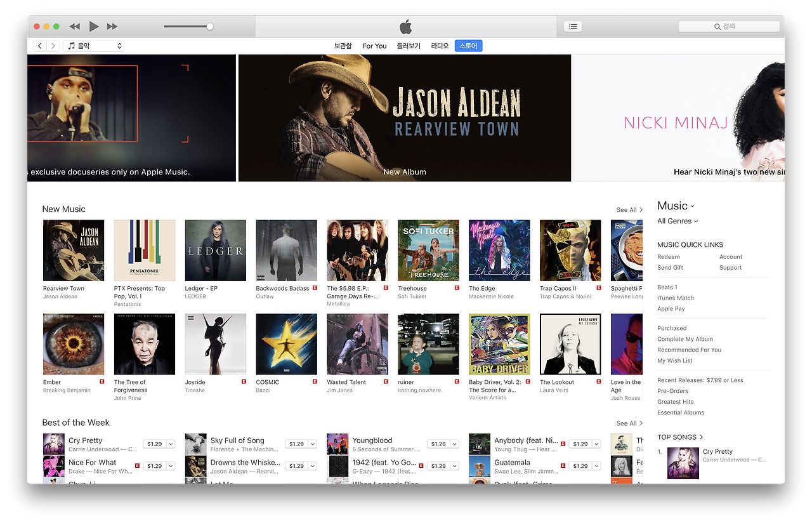Open the Beats 1 link

(667, 288)
